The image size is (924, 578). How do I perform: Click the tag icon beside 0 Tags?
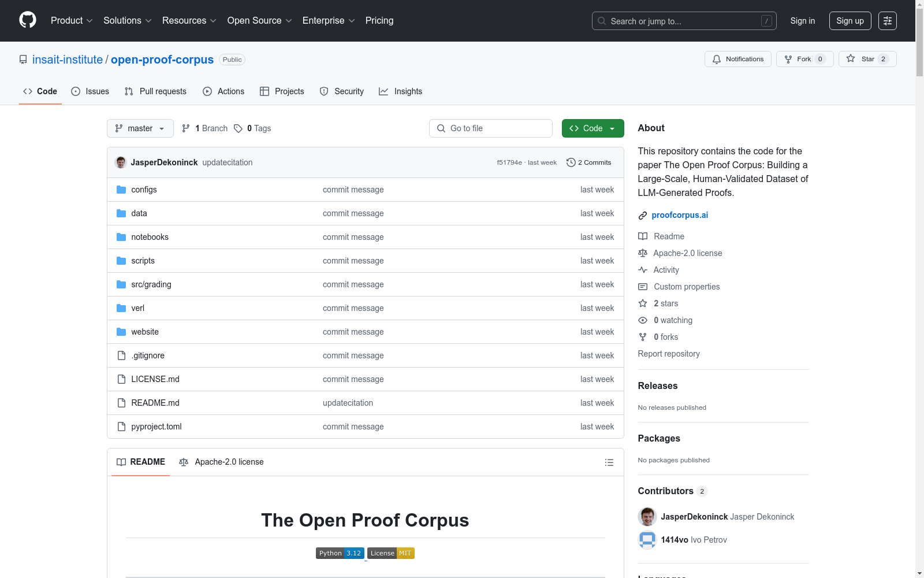pos(238,128)
